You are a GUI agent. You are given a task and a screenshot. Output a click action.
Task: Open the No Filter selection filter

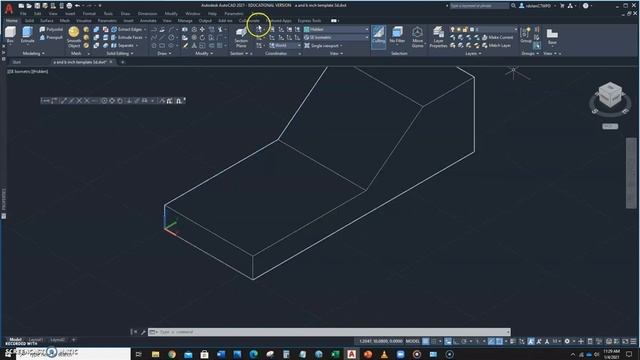(397, 35)
